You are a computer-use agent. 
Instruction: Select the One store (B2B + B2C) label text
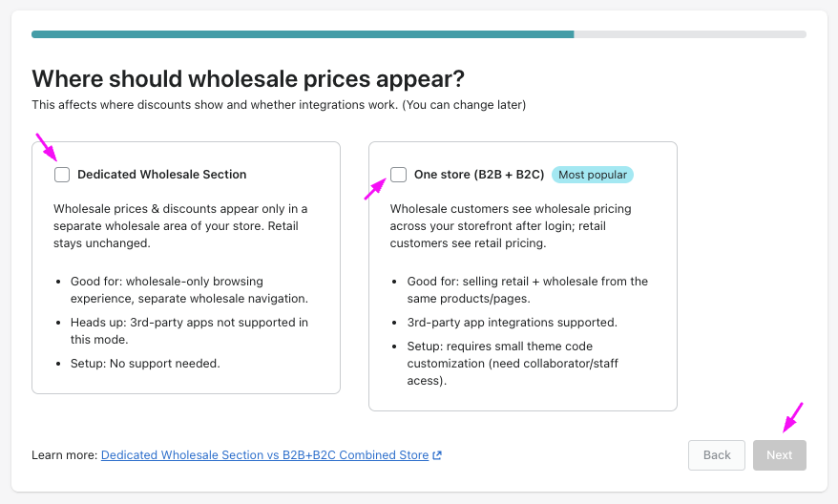click(x=478, y=175)
